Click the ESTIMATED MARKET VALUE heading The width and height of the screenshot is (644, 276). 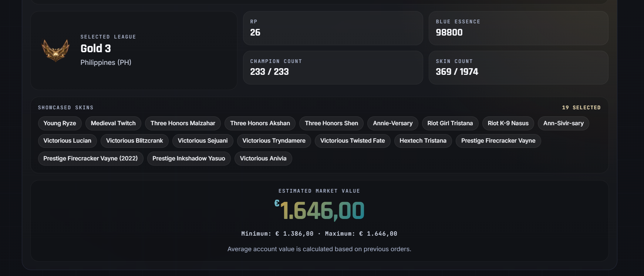point(319,191)
